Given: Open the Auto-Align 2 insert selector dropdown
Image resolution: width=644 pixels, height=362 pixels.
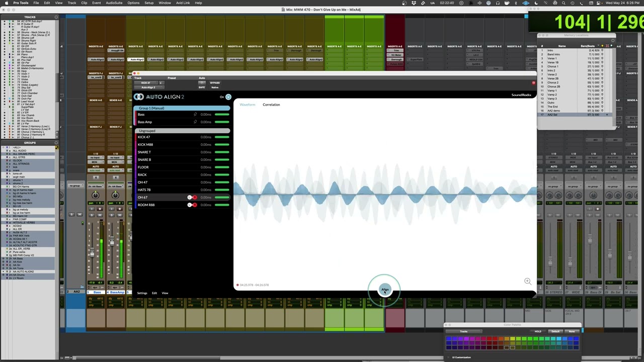Looking at the screenshot, I should tap(149, 87).
